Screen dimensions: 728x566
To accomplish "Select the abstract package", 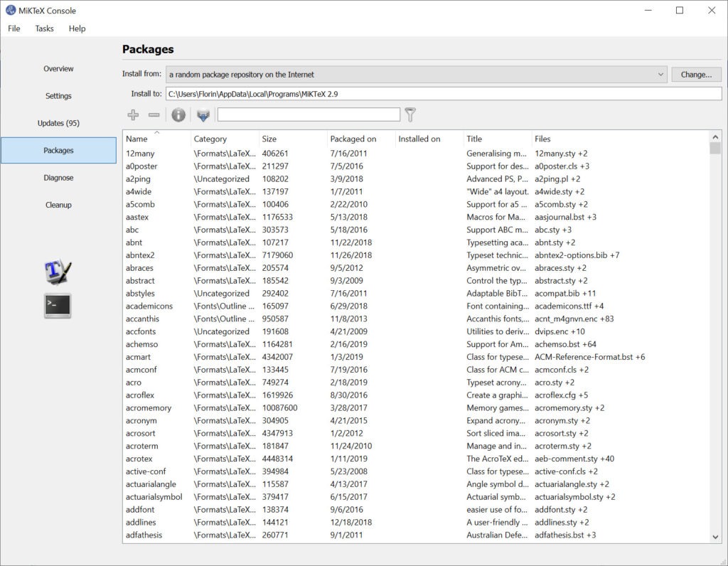I will coord(140,280).
